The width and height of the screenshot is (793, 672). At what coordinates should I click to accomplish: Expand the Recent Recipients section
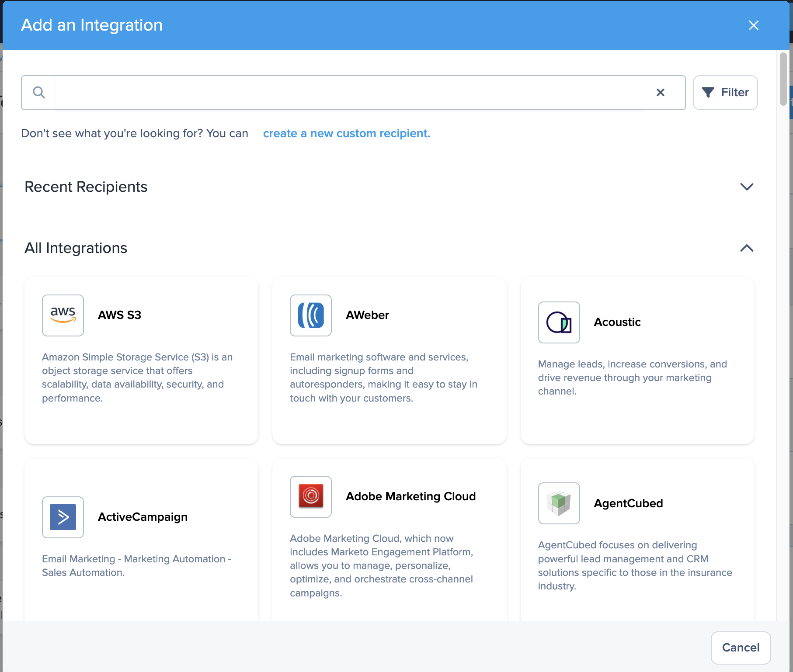(746, 187)
